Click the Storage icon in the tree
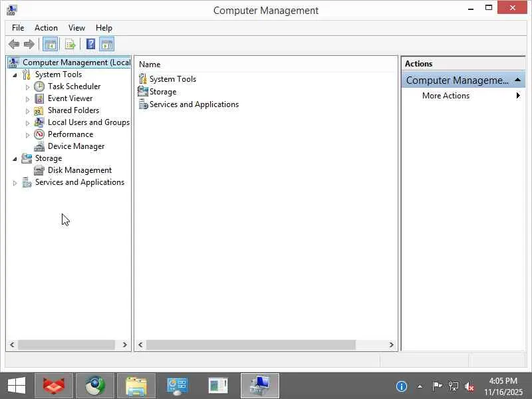Image resolution: width=532 pixels, height=399 pixels. [27, 158]
